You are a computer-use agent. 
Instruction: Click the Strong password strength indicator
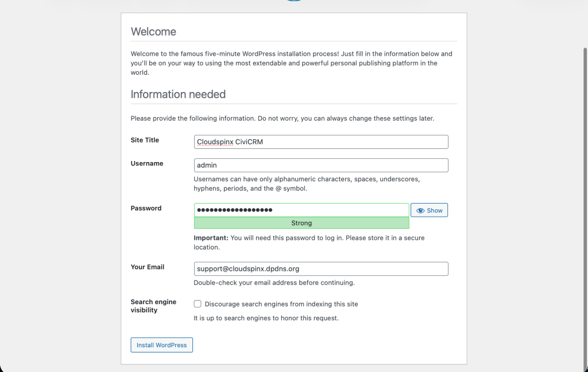(x=301, y=223)
